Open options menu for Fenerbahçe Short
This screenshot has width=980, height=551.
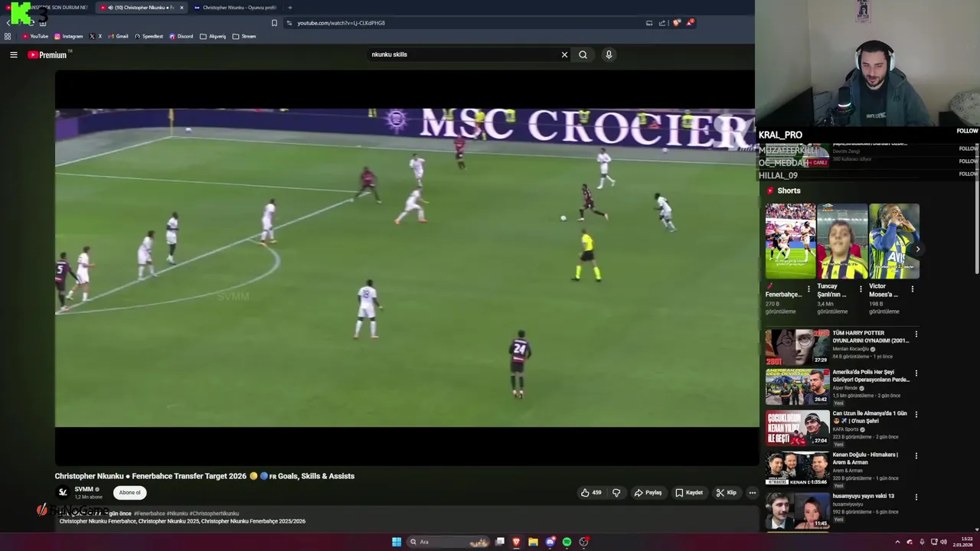[x=808, y=289]
